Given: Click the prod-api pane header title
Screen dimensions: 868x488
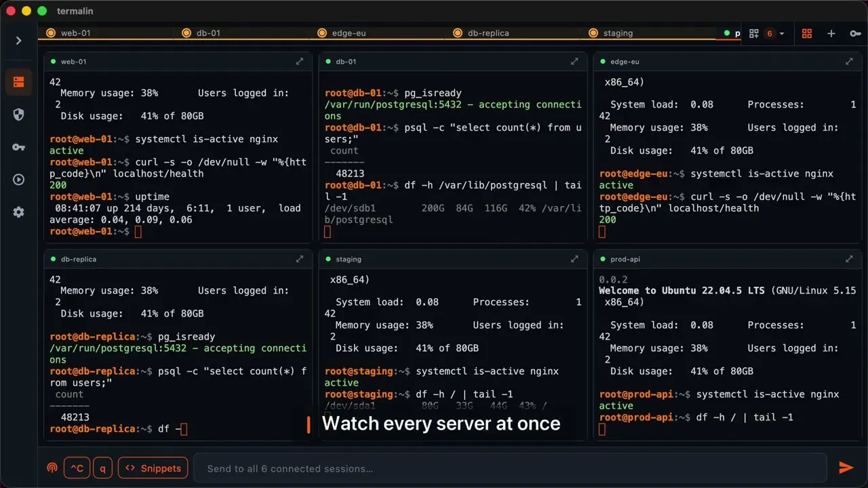Looking at the screenshot, I should pos(625,259).
